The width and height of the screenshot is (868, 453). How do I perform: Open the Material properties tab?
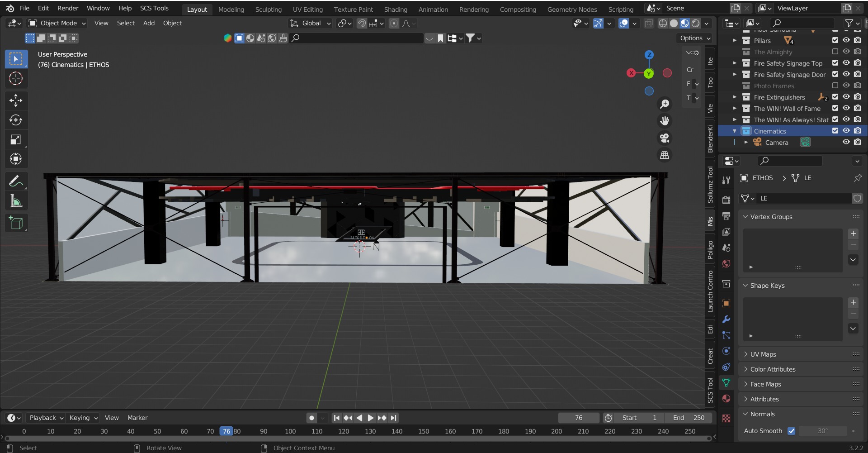point(726,398)
